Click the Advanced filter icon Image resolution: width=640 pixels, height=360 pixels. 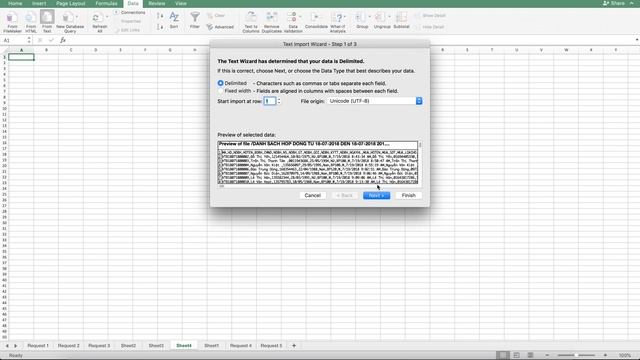pyautogui.click(x=220, y=27)
